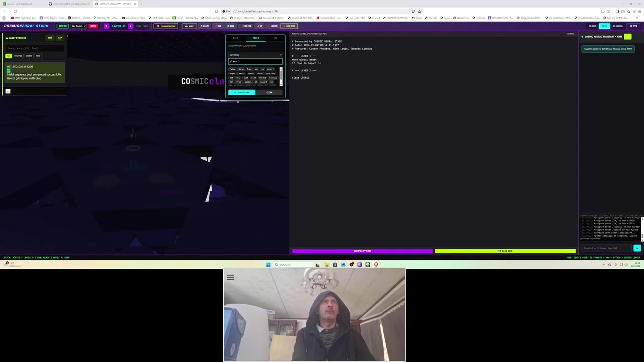Click CLEAR in the token panel
This screenshot has height=362, width=644.
[269, 92]
